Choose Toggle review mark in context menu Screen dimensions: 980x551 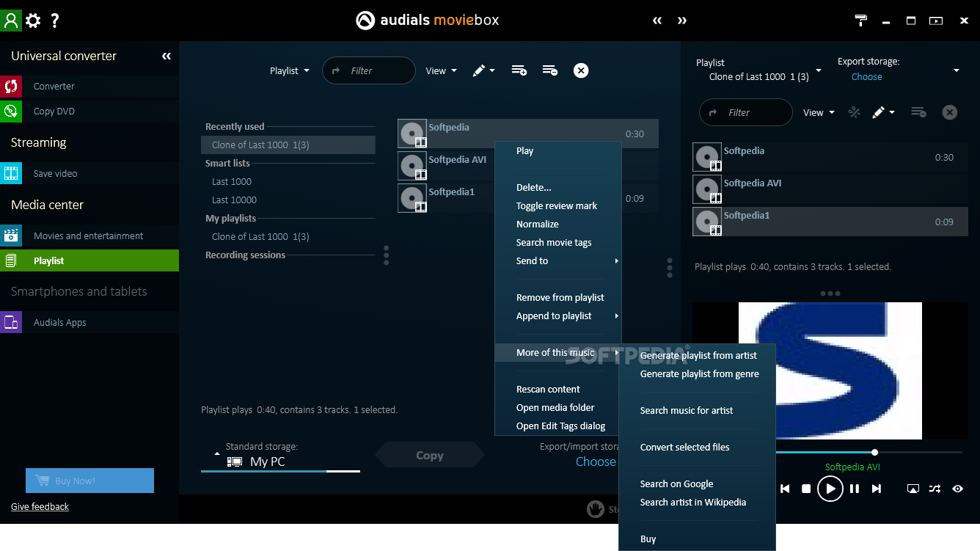557,206
